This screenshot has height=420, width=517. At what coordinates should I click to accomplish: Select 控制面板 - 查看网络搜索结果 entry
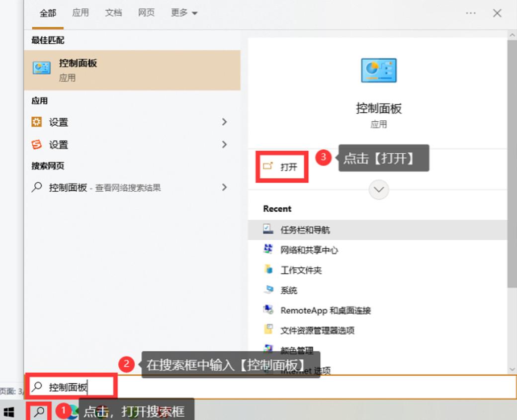132,187
